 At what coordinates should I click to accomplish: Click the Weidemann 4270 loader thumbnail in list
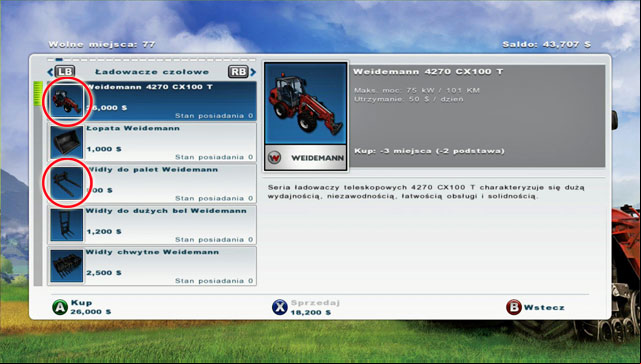[x=67, y=101]
